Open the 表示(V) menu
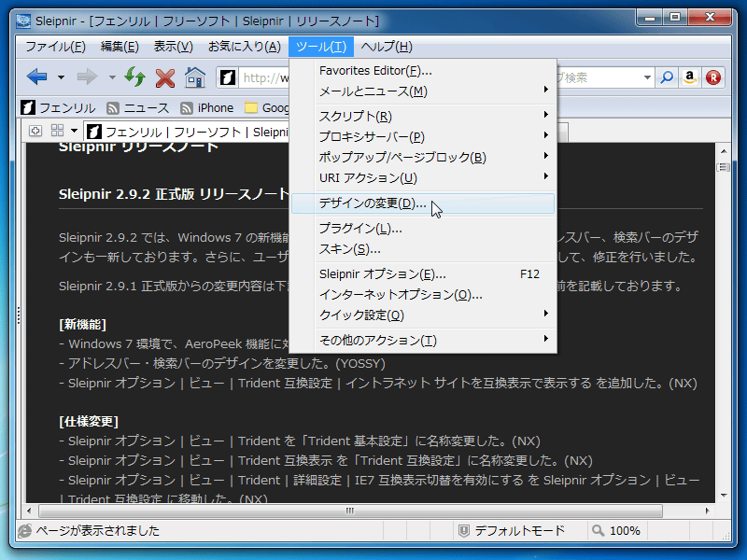This screenshot has height=560, width=747. coord(173,47)
